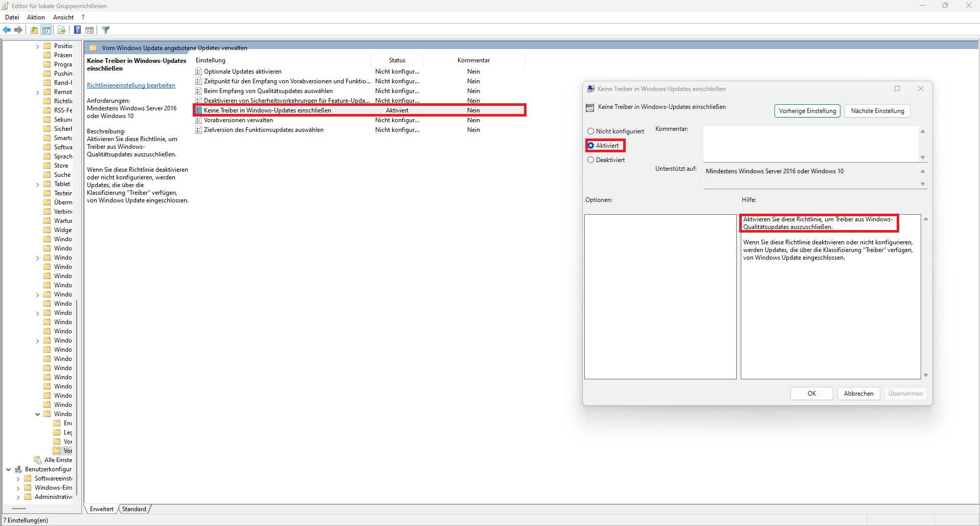Click the Store folder icon in tree
This screenshot has width=980, height=526.
[47, 166]
